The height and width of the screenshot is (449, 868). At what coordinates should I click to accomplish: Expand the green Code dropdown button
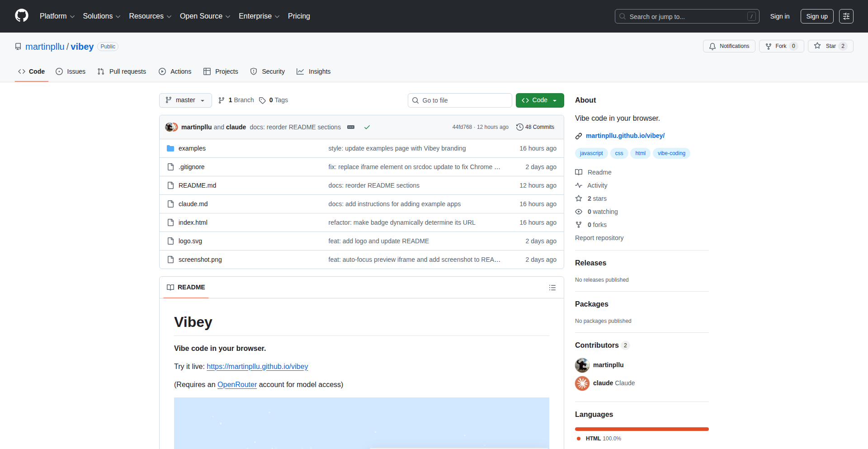pos(539,100)
